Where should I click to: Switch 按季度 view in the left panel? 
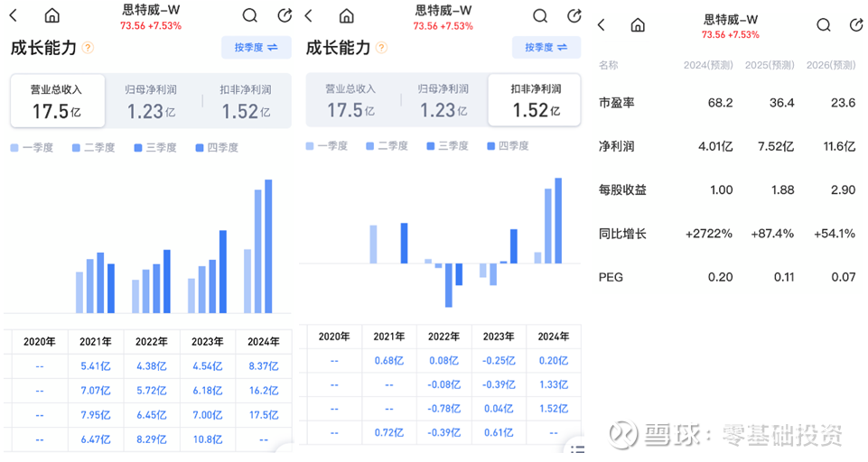[x=257, y=48]
